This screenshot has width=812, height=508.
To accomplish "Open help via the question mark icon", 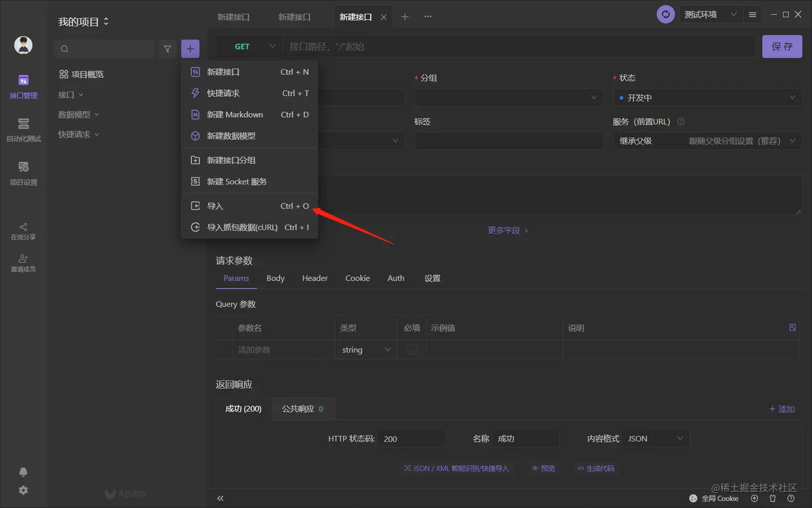I will 789,498.
